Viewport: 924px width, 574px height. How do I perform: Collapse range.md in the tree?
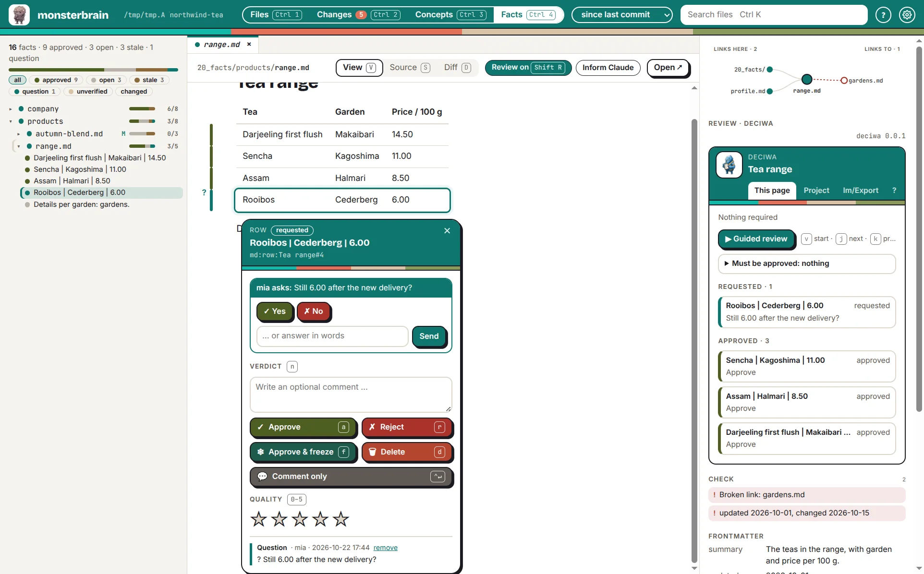coord(19,146)
